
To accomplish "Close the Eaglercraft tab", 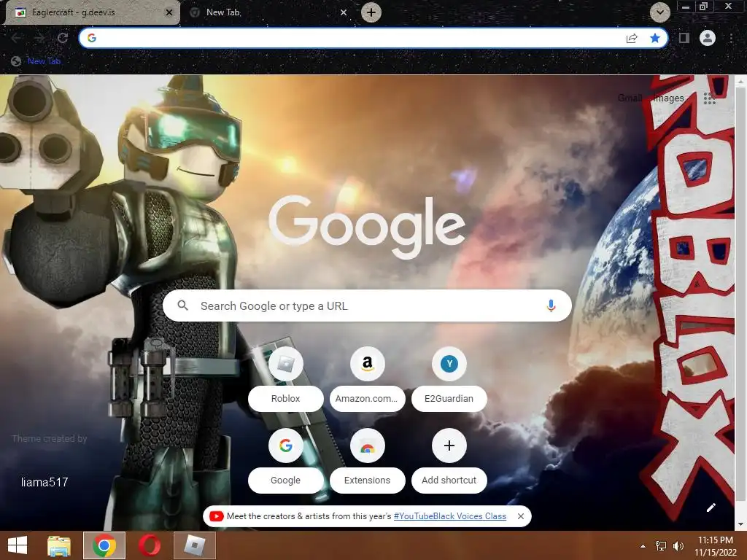I will tap(169, 12).
